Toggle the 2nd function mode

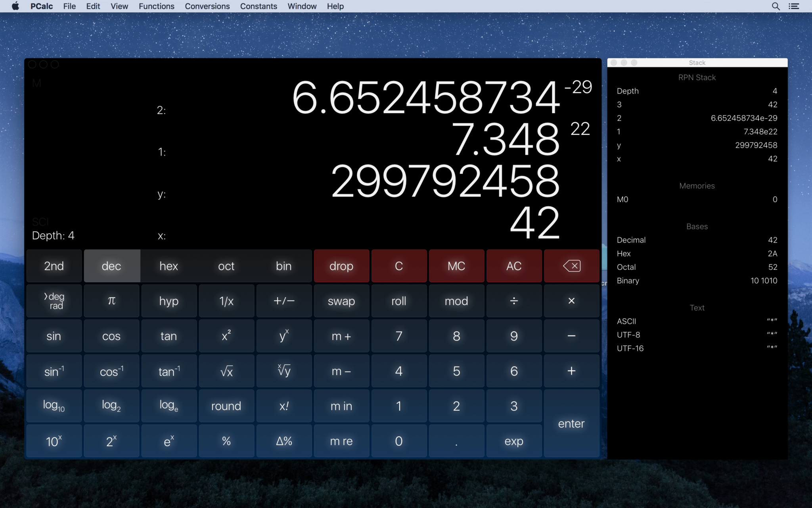pos(54,266)
